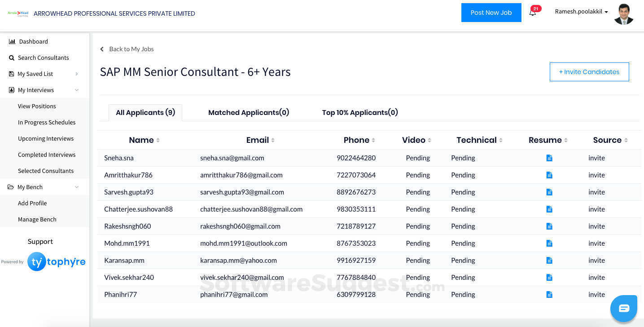644x327 pixels.
Task: Click the Dashboard chart icon
Action: click(12, 41)
